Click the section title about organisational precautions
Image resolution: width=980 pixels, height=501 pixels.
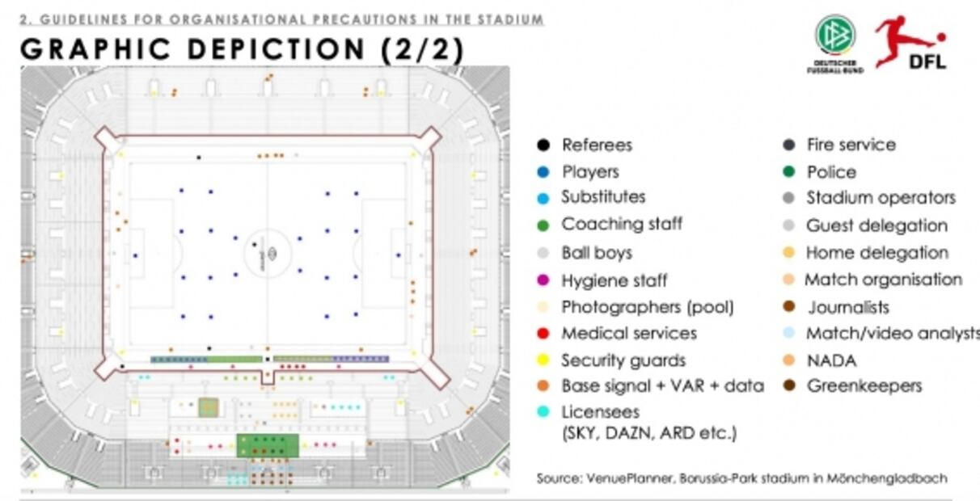(x=281, y=19)
